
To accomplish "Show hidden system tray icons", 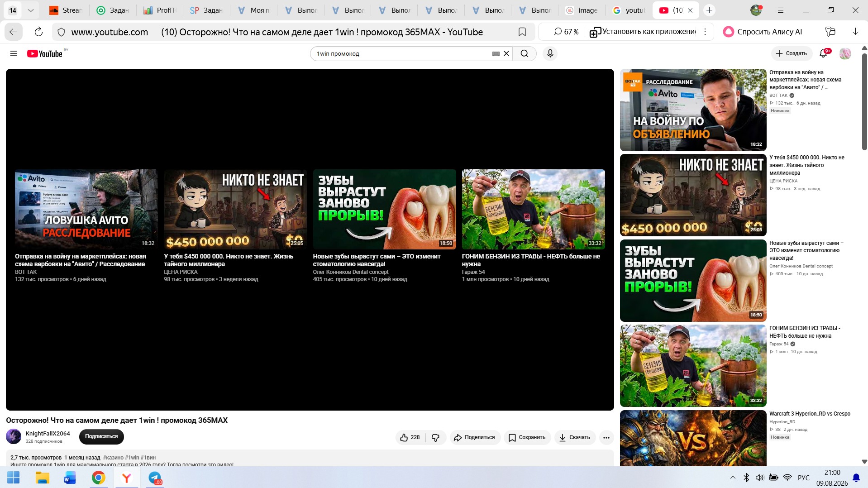I will [733, 478].
